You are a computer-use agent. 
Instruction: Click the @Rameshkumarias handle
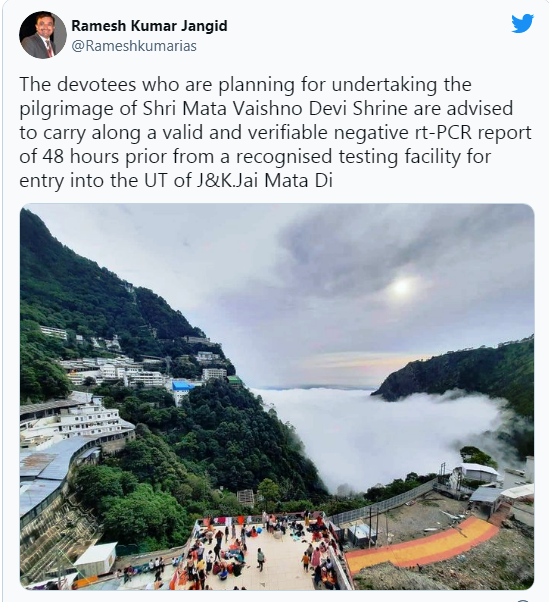coord(134,46)
